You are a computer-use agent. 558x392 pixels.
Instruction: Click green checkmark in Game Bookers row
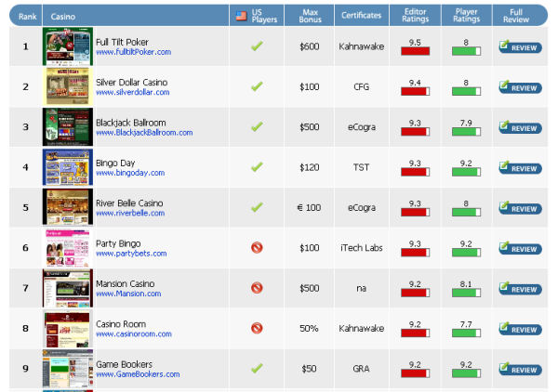(x=257, y=368)
